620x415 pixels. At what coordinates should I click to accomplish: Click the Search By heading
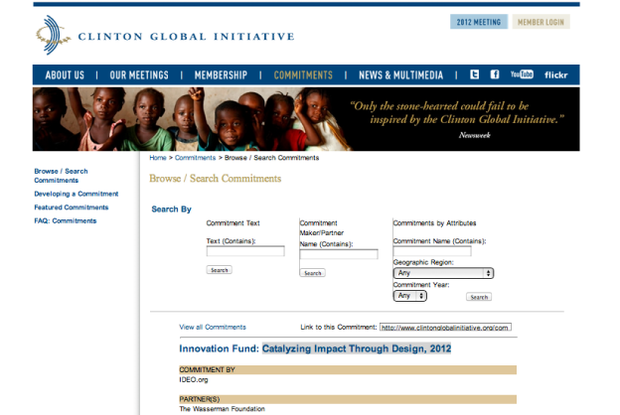coord(171,209)
